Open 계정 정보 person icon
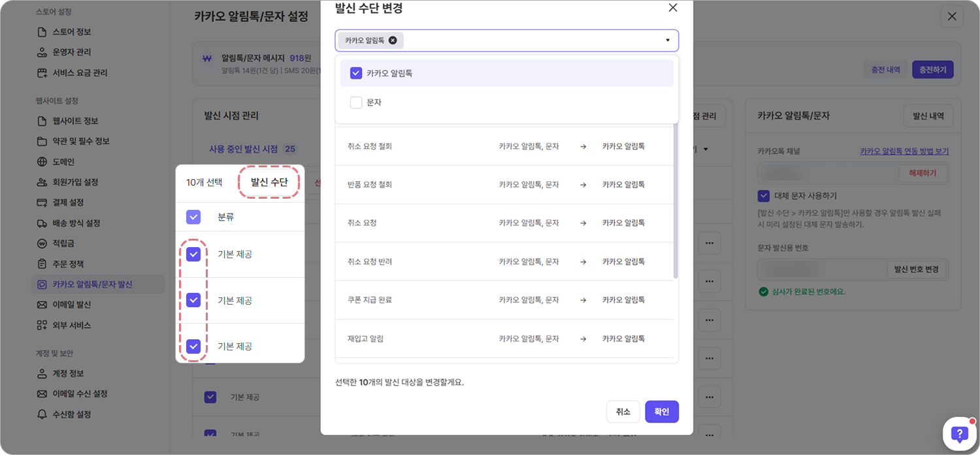 coord(42,373)
